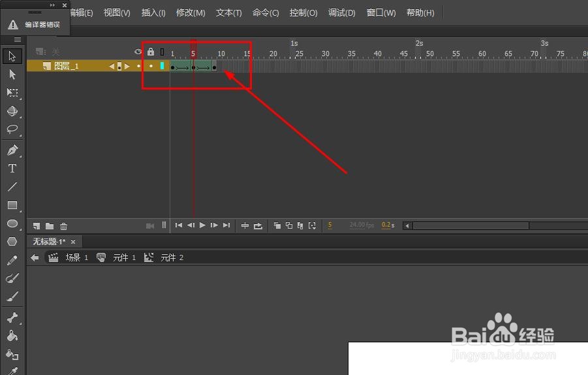Toggle lock all layers padlock icon

click(x=151, y=52)
